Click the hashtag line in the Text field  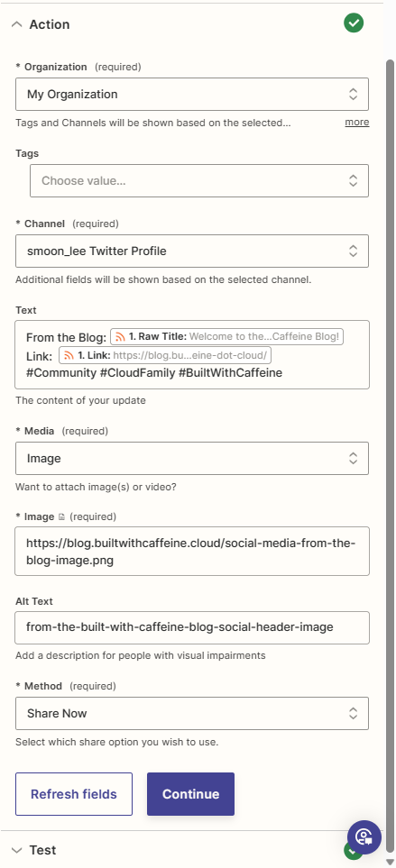click(x=154, y=372)
